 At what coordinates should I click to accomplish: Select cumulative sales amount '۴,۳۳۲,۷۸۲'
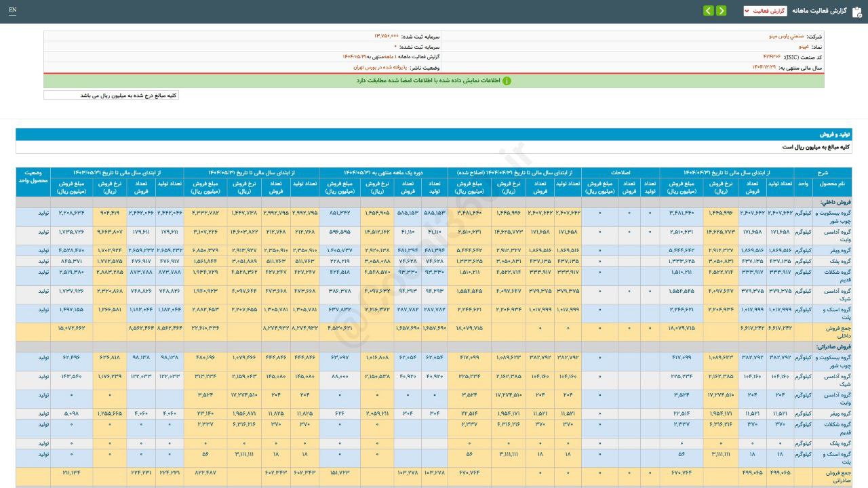(206, 213)
